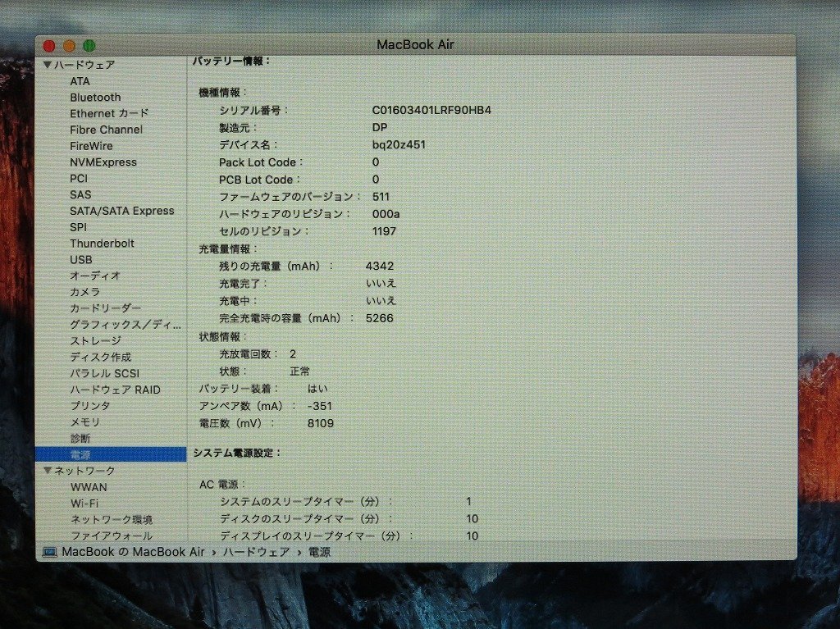
Task: Open the Thunderbolt entry
Action: [x=102, y=244]
